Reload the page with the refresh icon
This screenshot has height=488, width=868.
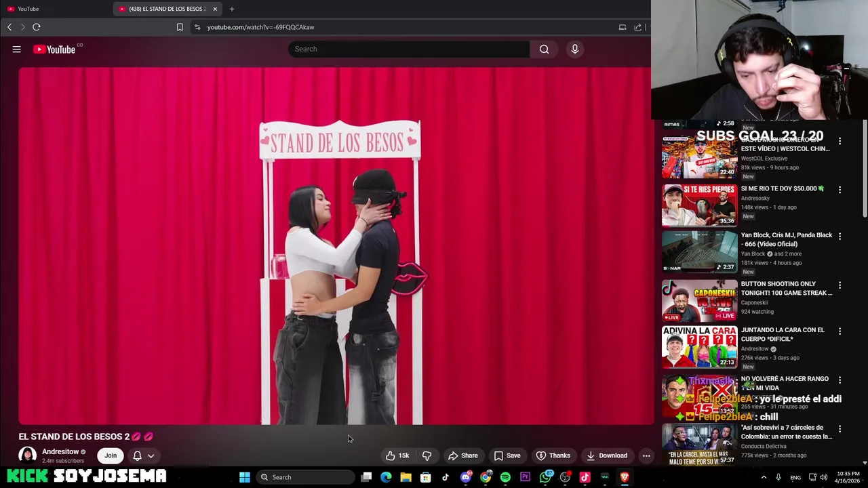(x=37, y=27)
